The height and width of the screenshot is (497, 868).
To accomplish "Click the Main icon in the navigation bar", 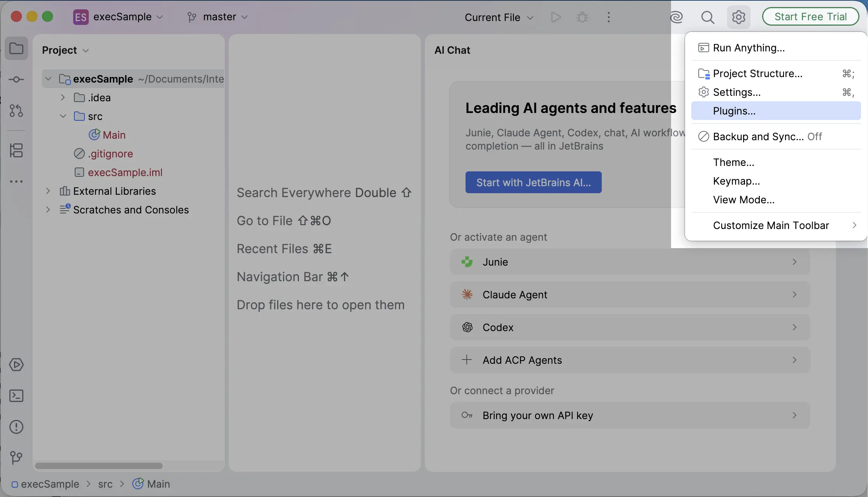I will 138,484.
